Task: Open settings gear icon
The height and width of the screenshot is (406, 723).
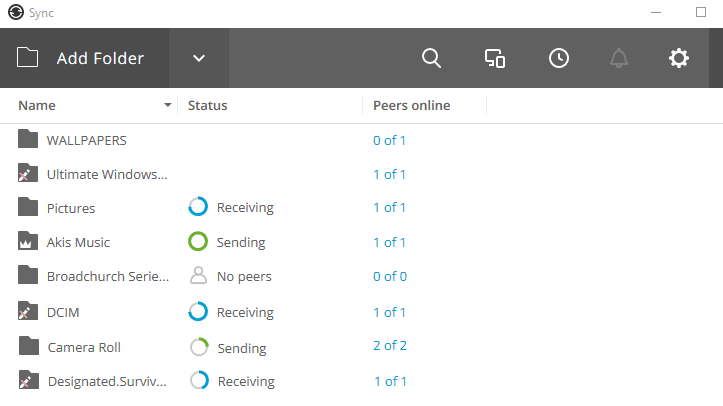Action: tap(679, 59)
